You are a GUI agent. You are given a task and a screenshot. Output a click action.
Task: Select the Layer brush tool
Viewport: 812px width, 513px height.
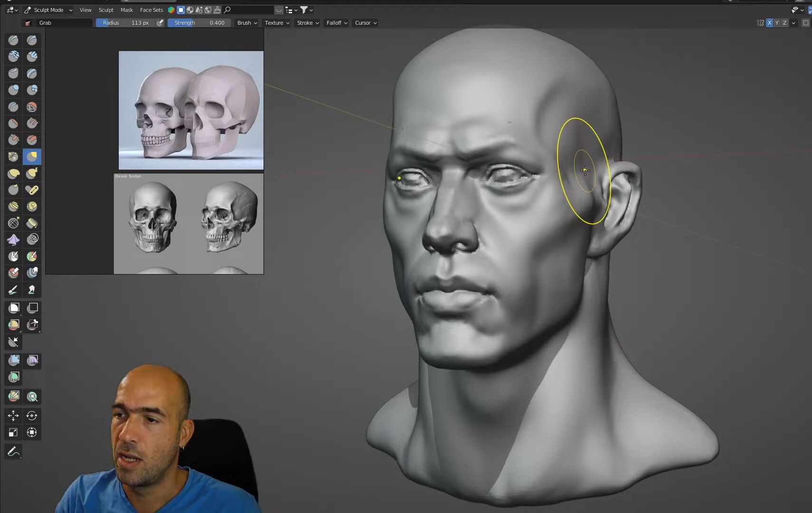pyautogui.click(x=32, y=74)
